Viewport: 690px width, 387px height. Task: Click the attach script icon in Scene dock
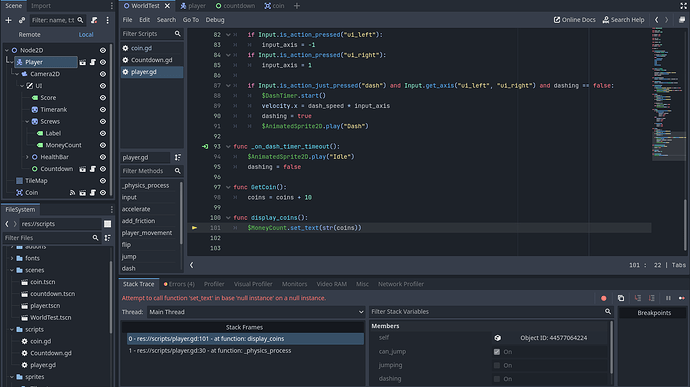94,20
